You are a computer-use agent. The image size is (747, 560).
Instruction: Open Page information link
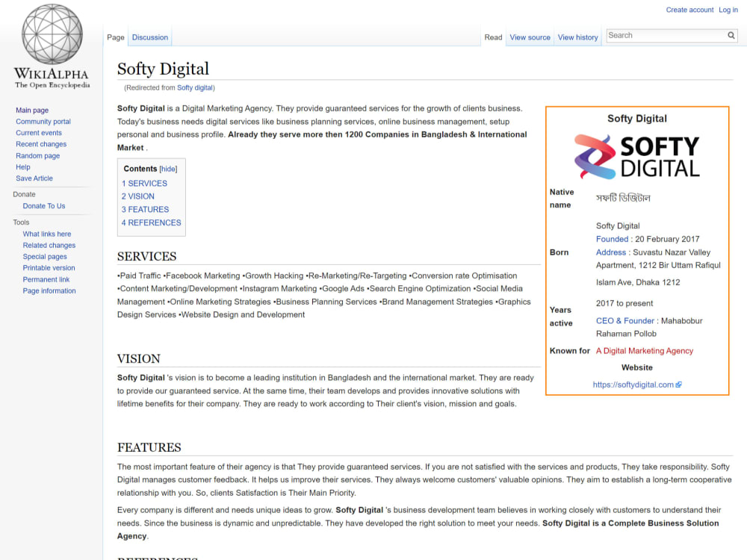click(49, 291)
